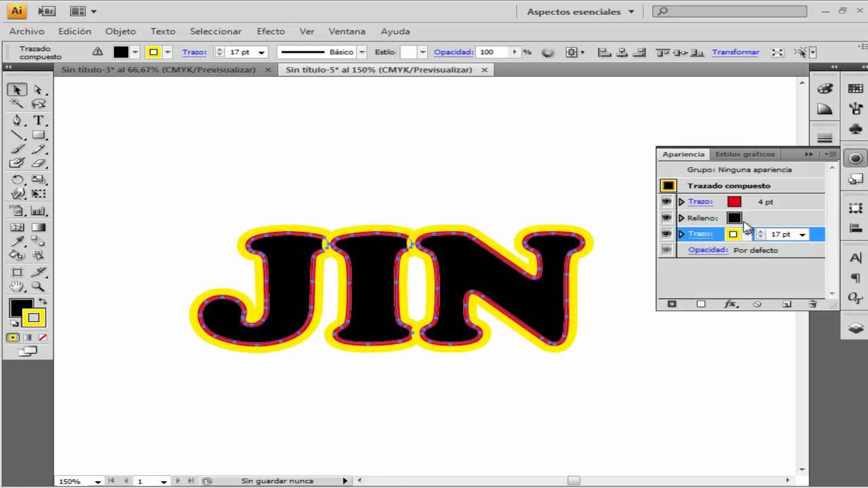Activate the Zoom magnifier tool

click(39, 287)
